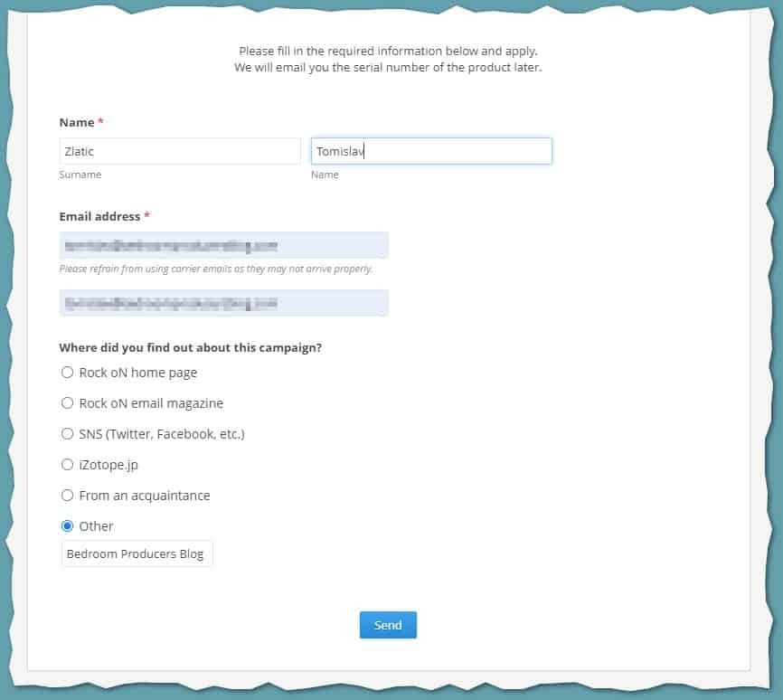Viewport: 783px width, 700px height.
Task: Click the small "Surname" caption under the field
Action: coord(80,175)
